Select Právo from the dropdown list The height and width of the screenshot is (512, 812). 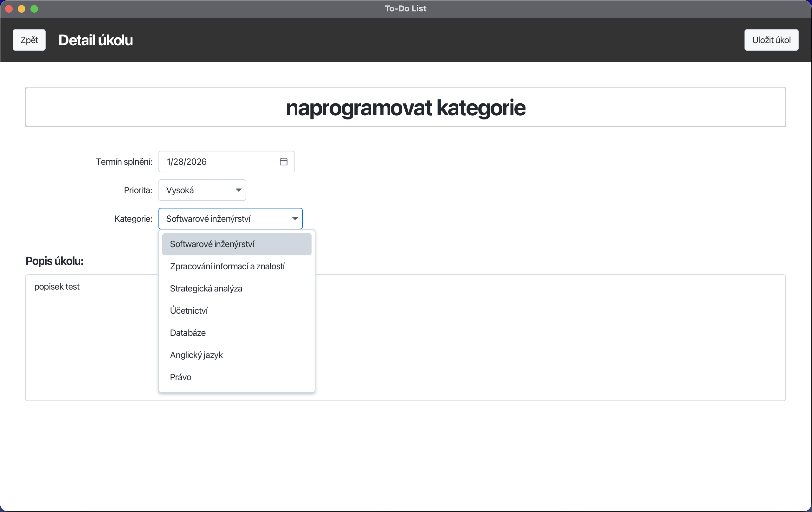180,377
